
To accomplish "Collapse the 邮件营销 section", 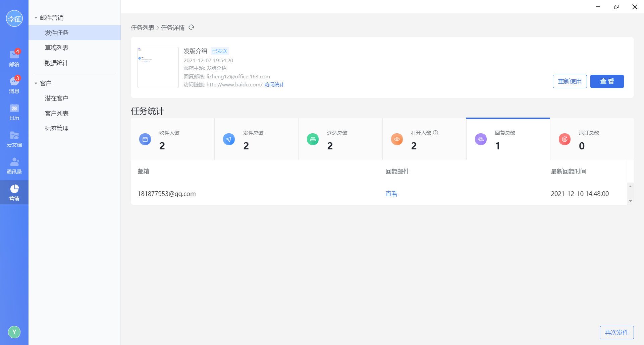I will [36, 18].
